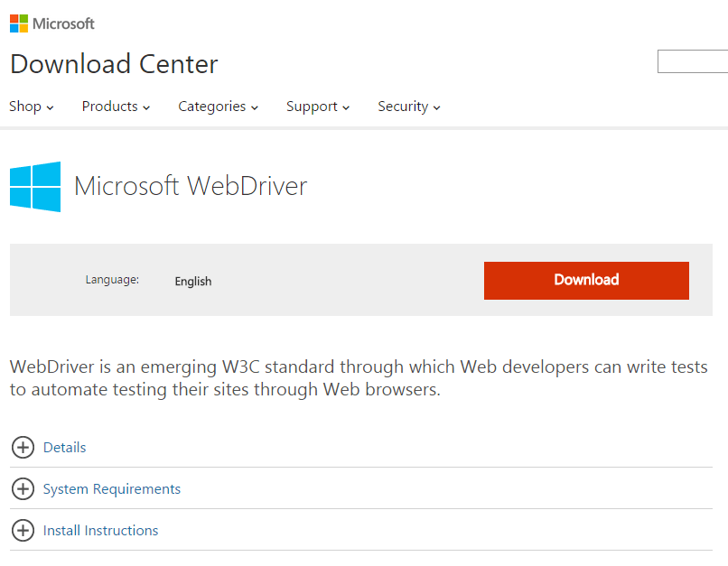Click the Microsoft WebDriver title

[191, 186]
